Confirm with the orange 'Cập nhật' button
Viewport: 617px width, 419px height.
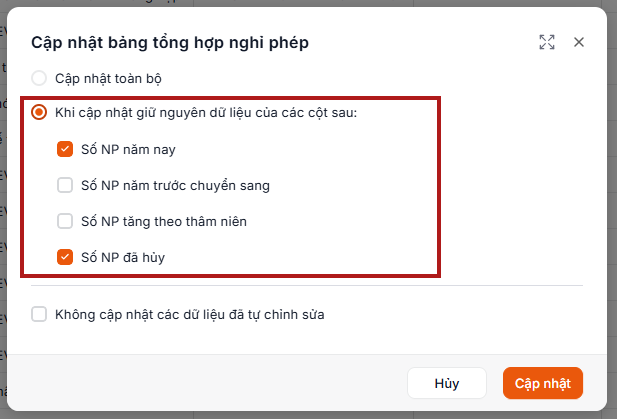click(543, 383)
